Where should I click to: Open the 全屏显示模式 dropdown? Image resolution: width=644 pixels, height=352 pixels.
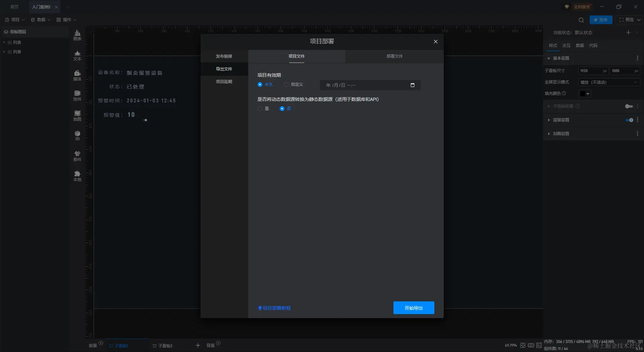(609, 82)
